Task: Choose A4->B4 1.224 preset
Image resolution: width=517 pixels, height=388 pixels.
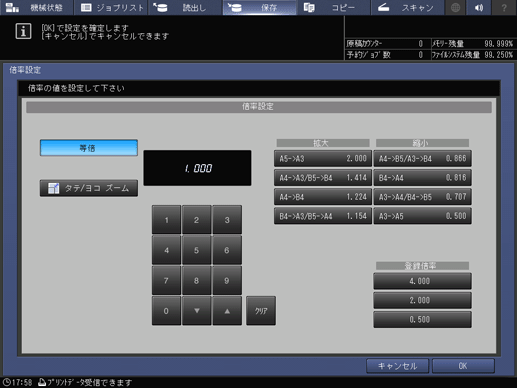Action: (x=323, y=197)
